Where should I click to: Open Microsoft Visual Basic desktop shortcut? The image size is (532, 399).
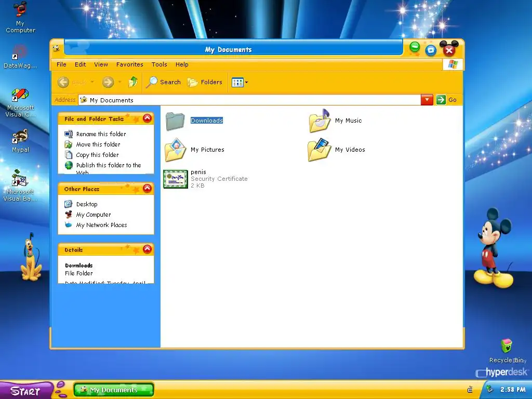20,185
